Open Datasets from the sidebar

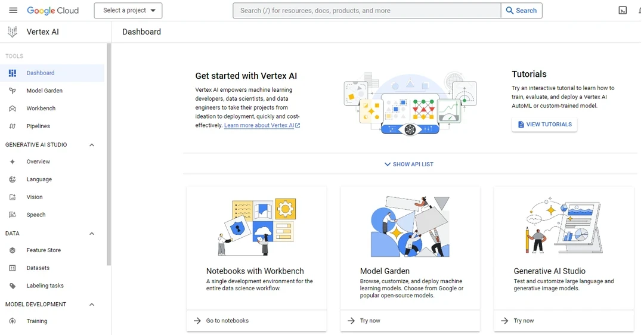point(38,268)
